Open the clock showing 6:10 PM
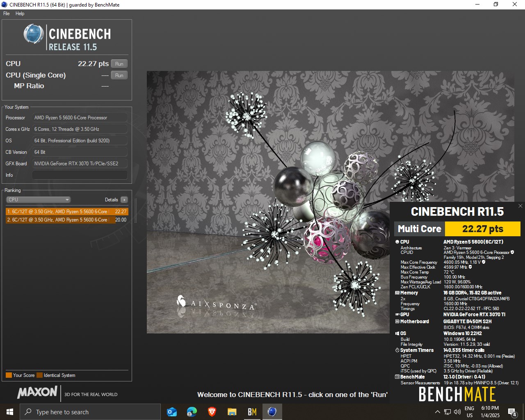 point(490,412)
